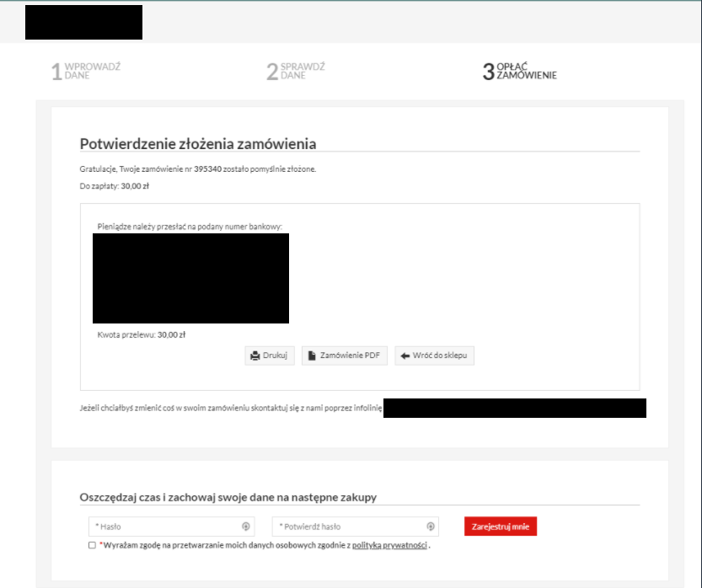702x588 pixels.
Task: Click the Jeżeli chciałbyś zmienić infolinia text
Action: coord(231,408)
